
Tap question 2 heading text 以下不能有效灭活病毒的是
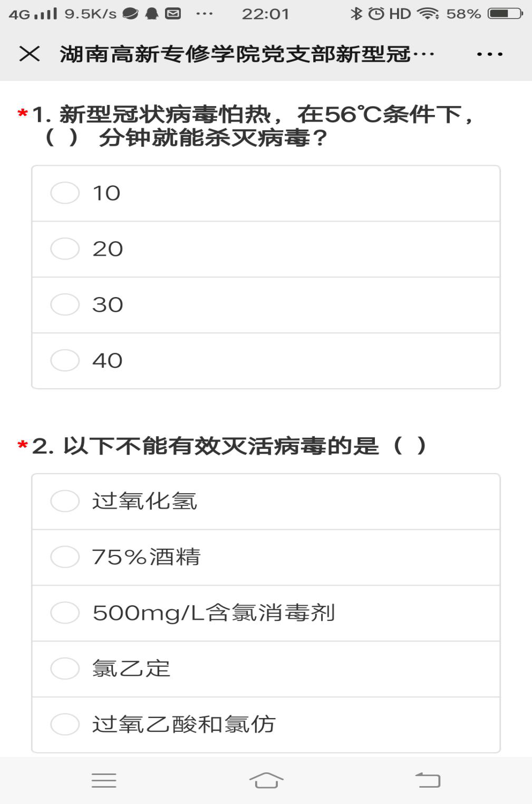[x=221, y=446]
